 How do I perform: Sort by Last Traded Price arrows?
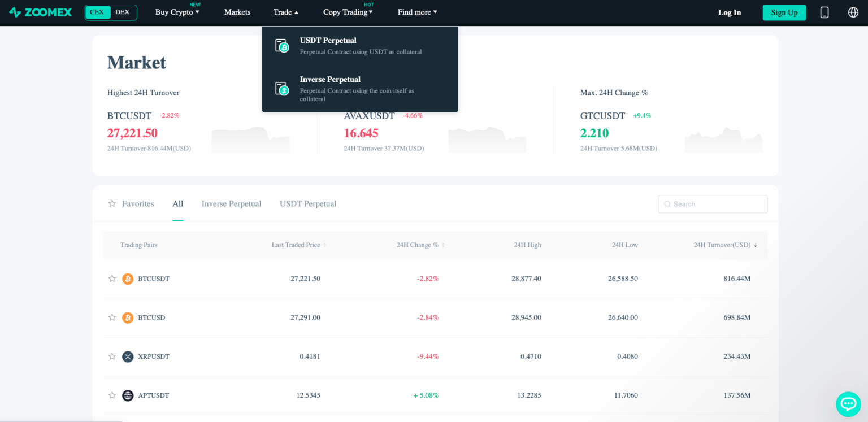coord(325,245)
